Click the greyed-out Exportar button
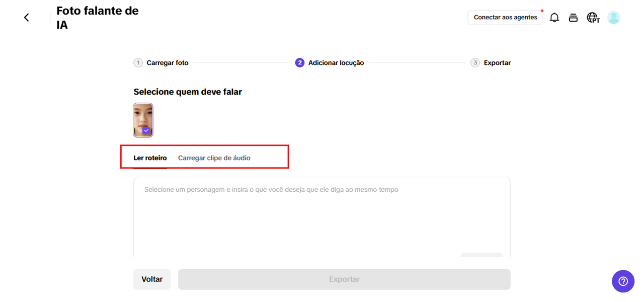 344,279
